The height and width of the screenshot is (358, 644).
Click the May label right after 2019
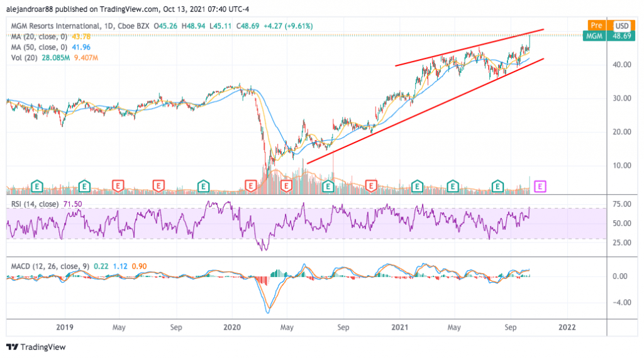(119, 327)
